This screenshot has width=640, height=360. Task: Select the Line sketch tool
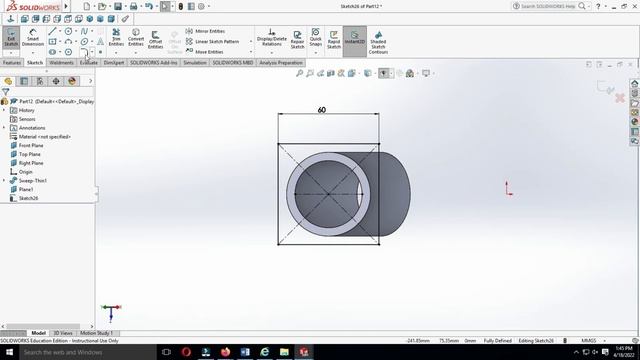(x=52, y=31)
